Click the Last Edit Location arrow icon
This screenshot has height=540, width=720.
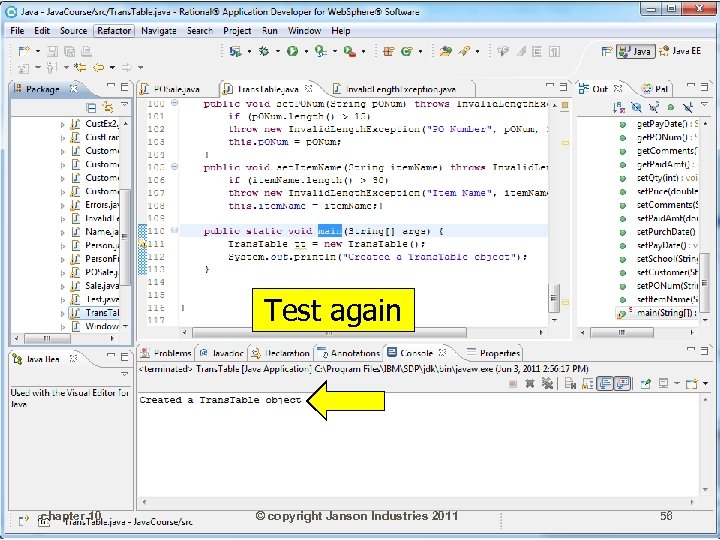tap(80, 68)
